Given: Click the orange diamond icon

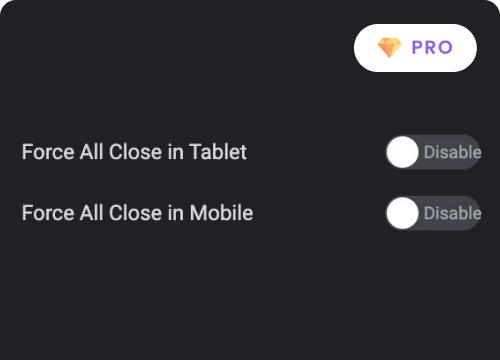Looking at the screenshot, I should click(389, 48).
